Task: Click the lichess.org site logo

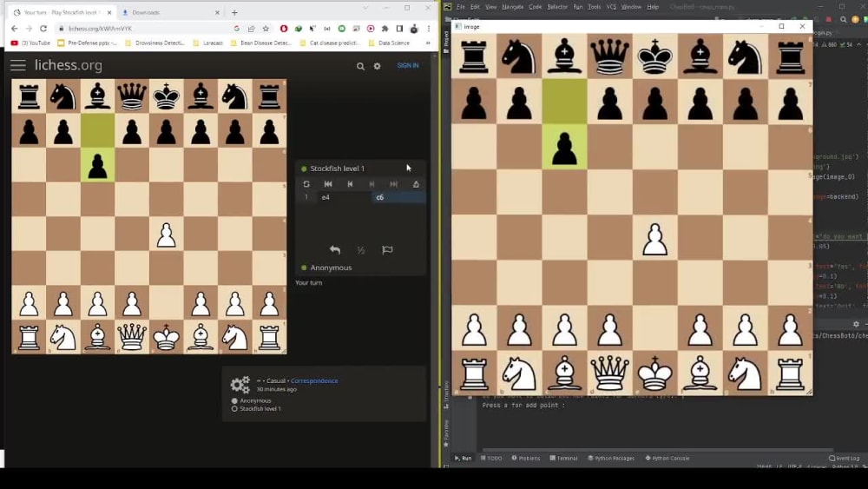Action: (x=68, y=65)
